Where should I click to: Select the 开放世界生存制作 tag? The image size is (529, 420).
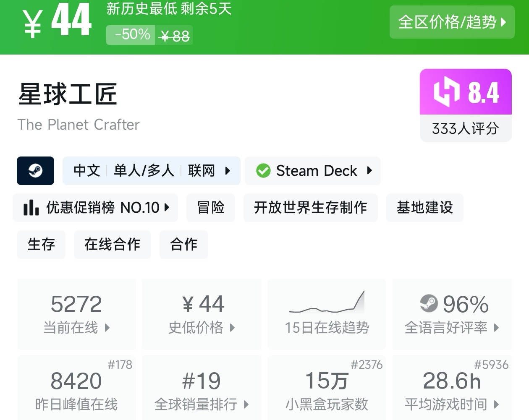point(310,207)
